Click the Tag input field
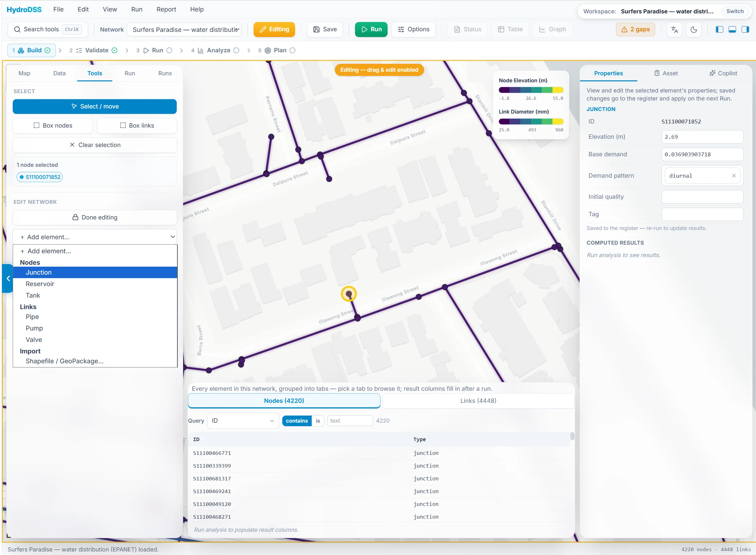The image size is (756, 555). tap(702, 214)
